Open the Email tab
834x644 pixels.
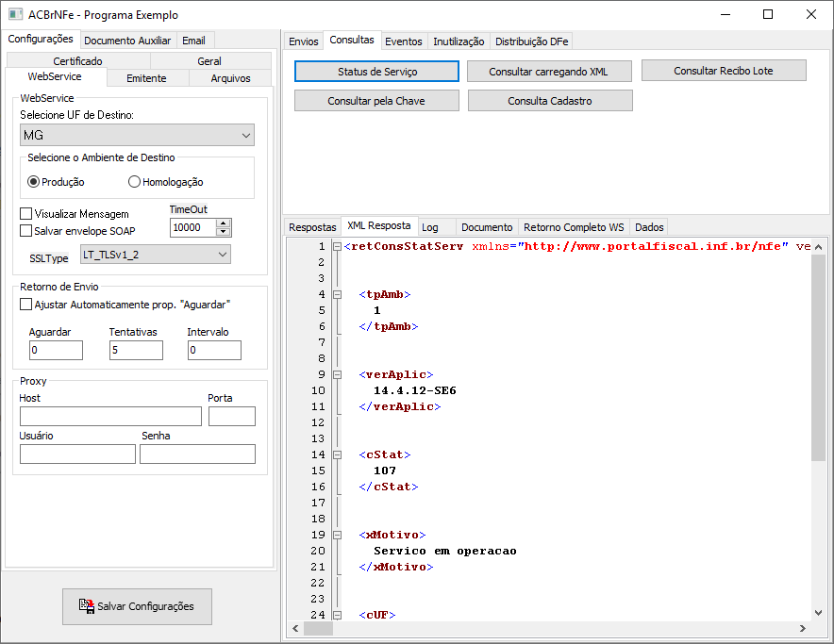[194, 41]
